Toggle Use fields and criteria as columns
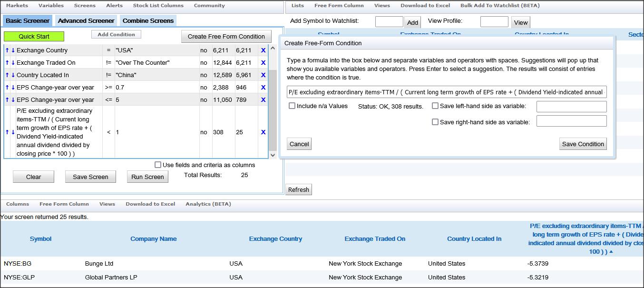Image resolution: width=644 pixels, height=288 pixels. [158, 165]
